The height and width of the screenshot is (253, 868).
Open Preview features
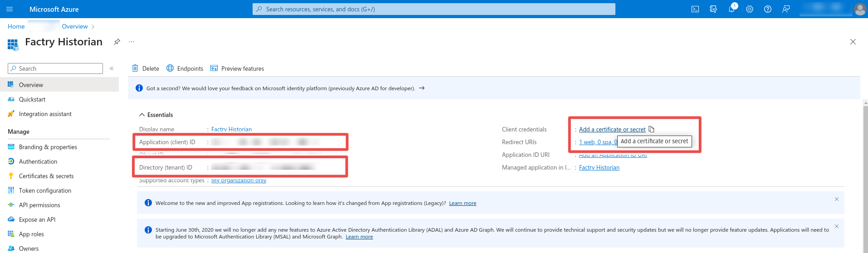pyautogui.click(x=237, y=68)
